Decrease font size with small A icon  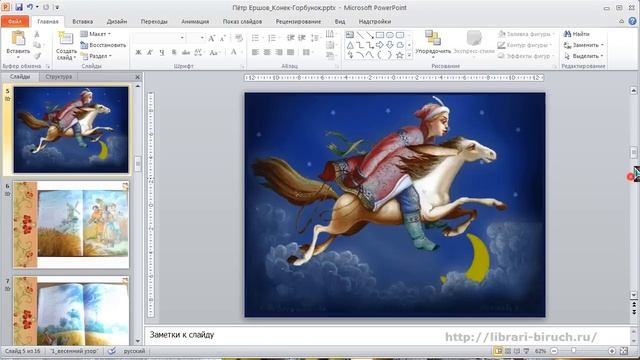223,38
